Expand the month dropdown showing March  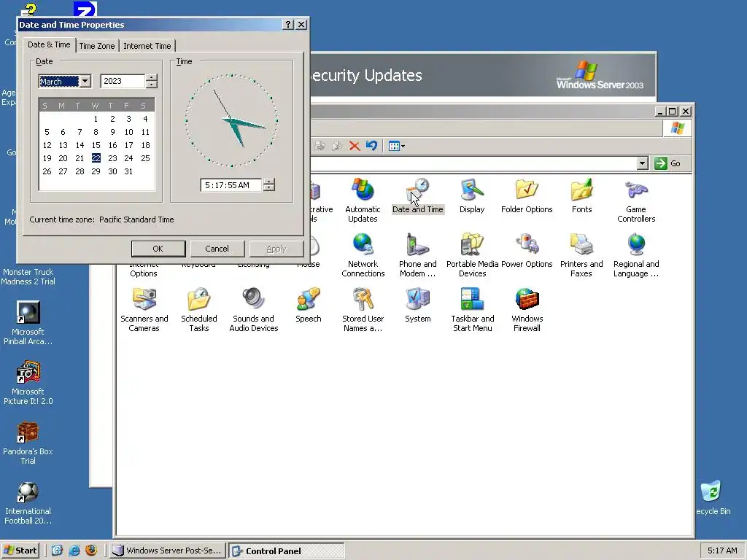(85, 81)
